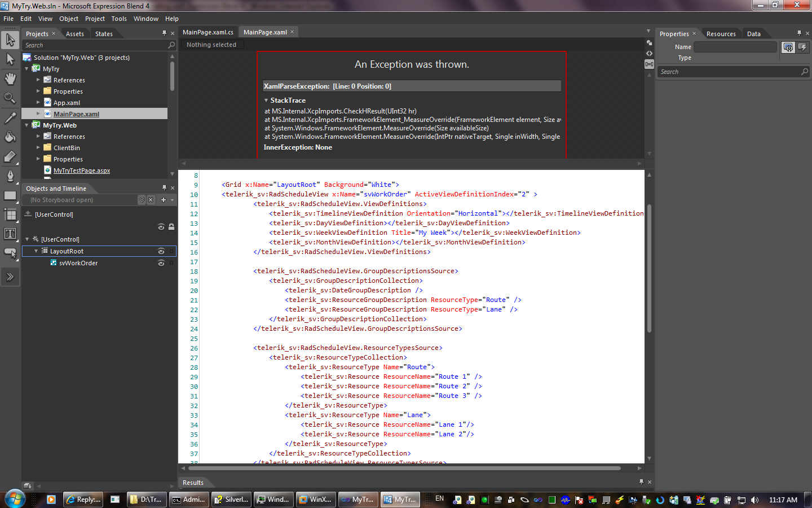This screenshot has width=812, height=508.
Task: Select the Pen tool
Action: (x=10, y=176)
